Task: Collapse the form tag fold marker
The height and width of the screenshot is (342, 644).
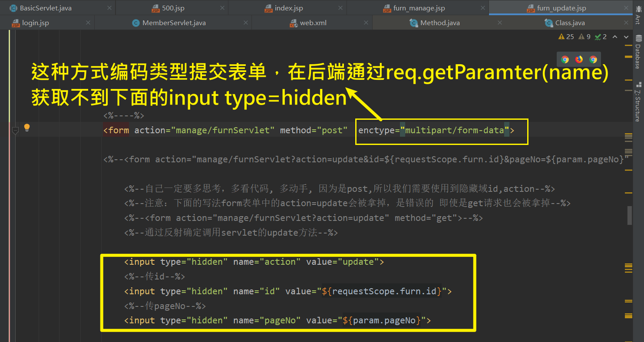Action: (15, 130)
